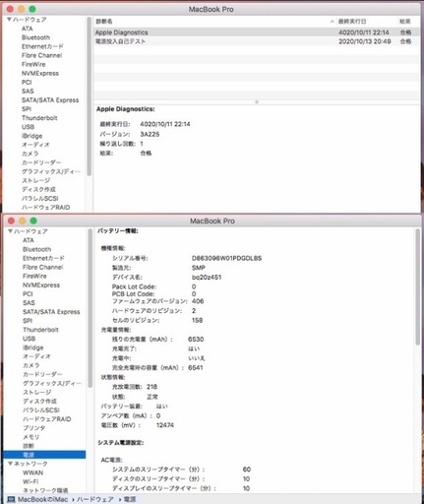
Task: Click the ハードウェア path bar segment
Action: point(95,499)
